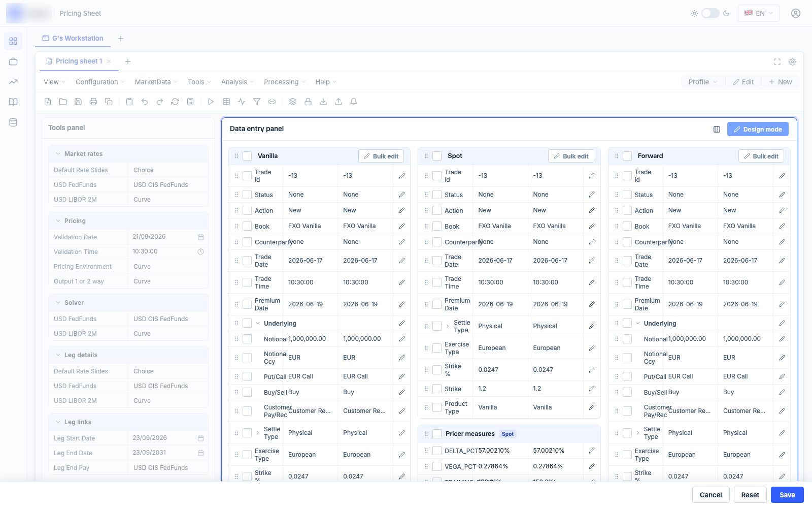The height and width of the screenshot is (508, 812).
Task: Open the MarketData menu
Action: point(156,82)
